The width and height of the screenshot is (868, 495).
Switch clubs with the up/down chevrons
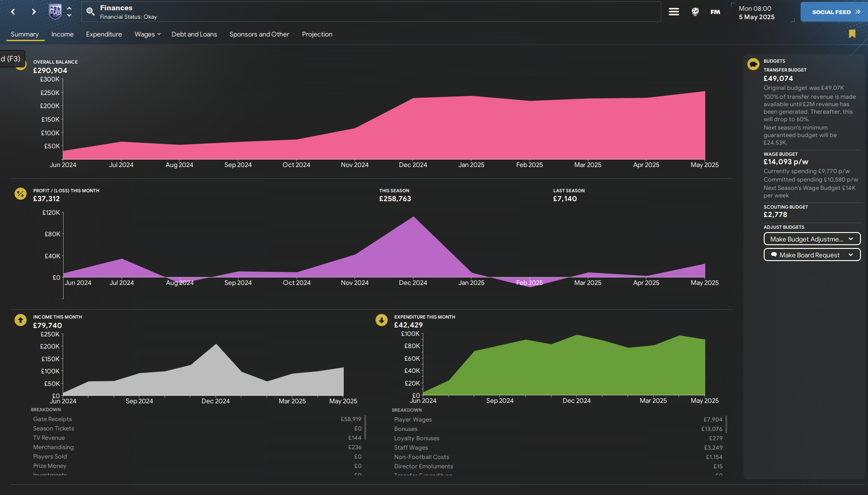point(69,12)
